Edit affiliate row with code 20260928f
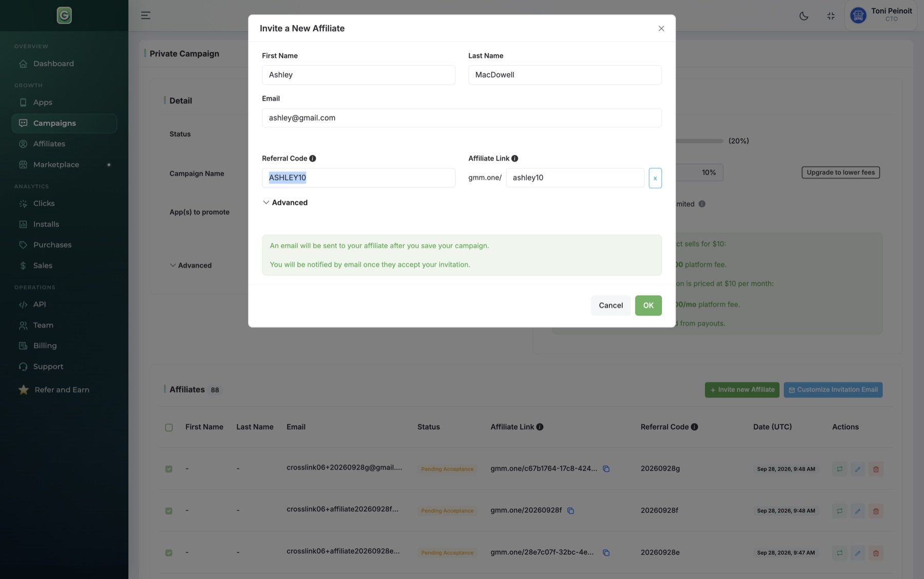The height and width of the screenshot is (579, 924). 857,511
